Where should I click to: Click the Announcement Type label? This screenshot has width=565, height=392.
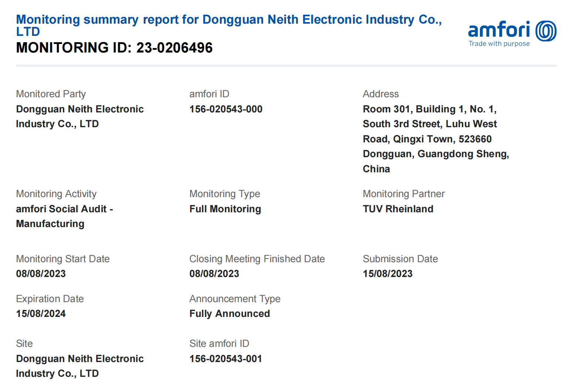coord(234,299)
